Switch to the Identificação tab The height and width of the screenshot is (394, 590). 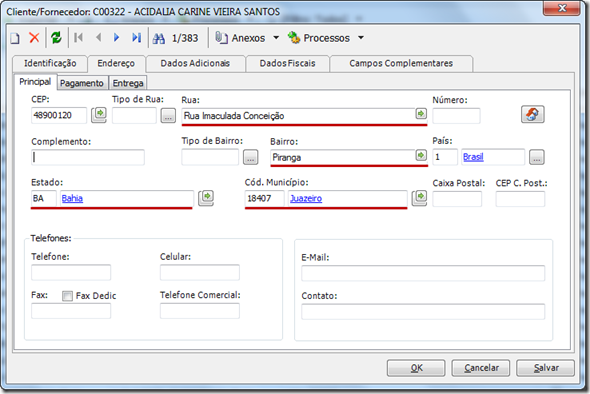click(50, 63)
